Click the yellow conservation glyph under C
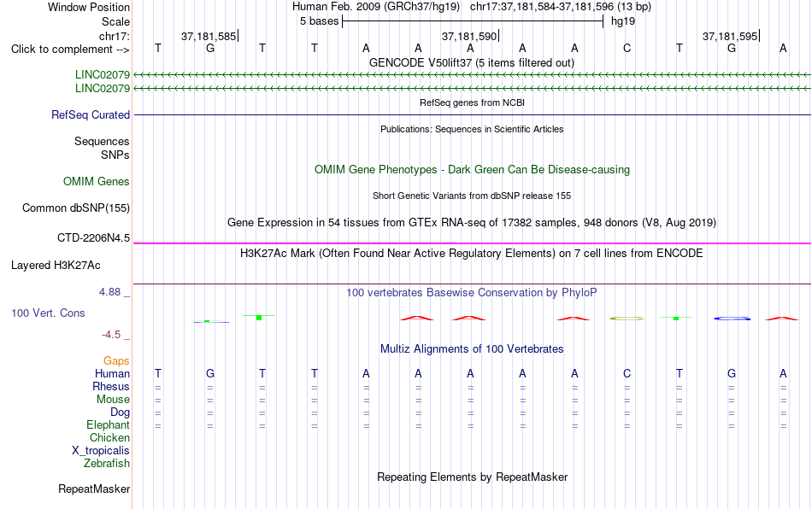Viewport: 812px width, 509px height. tap(627, 319)
